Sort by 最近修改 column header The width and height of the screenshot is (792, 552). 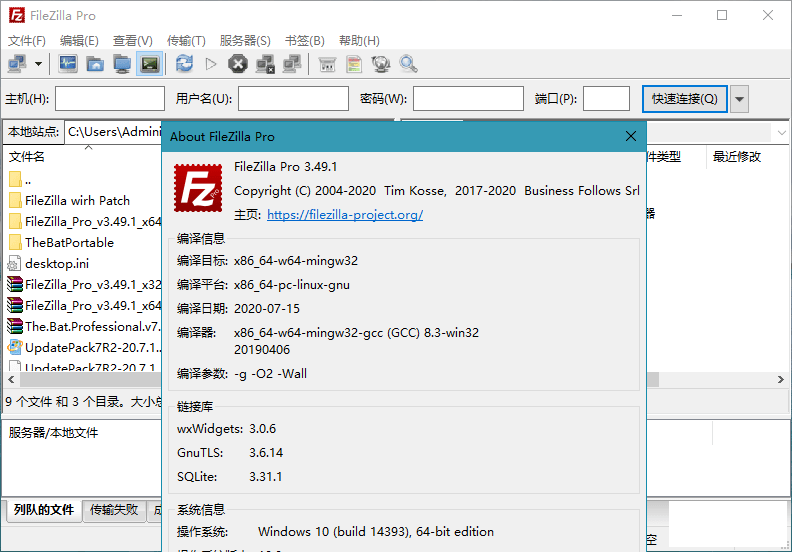[x=736, y=157]
